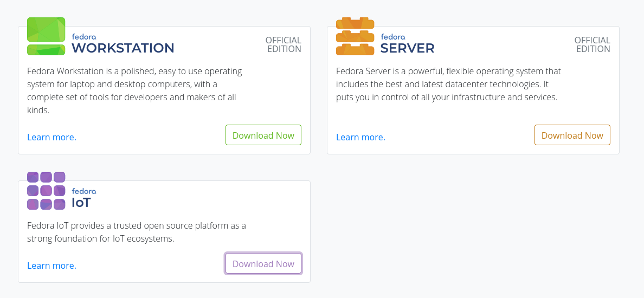
Task: Click the green Fedora Workstation logo icon
Action: tap(46, 36)
